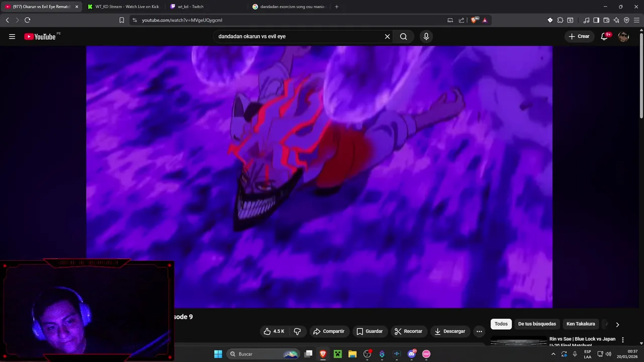Viewport: 644px width, 362px height.
Task: Start voice search with the microphone
Action: tap(426, 37)
